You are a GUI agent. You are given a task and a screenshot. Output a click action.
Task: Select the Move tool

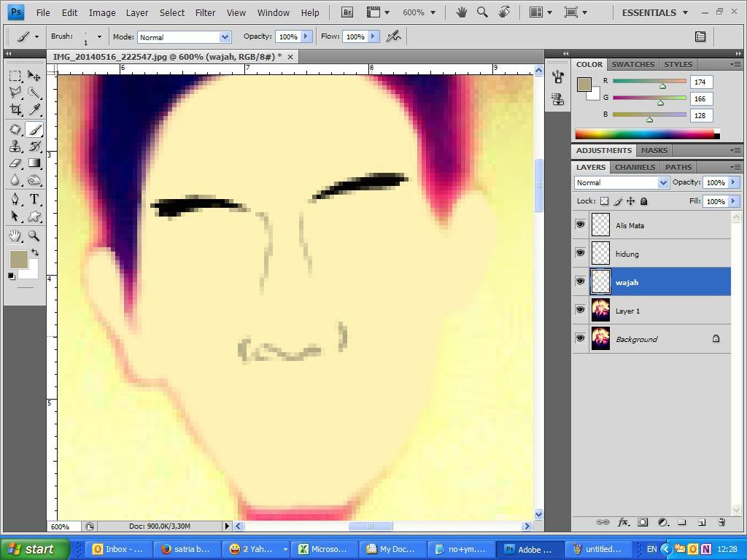coord(34,76)
